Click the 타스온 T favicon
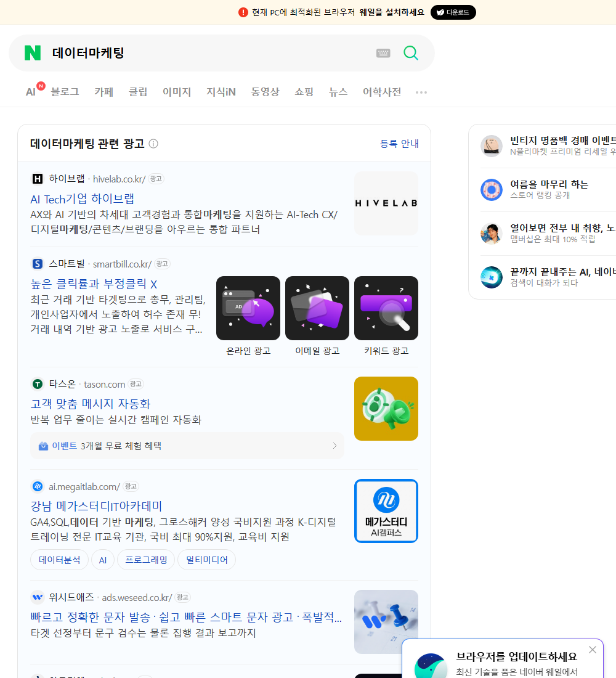616x678 pixels. (38, 384)
